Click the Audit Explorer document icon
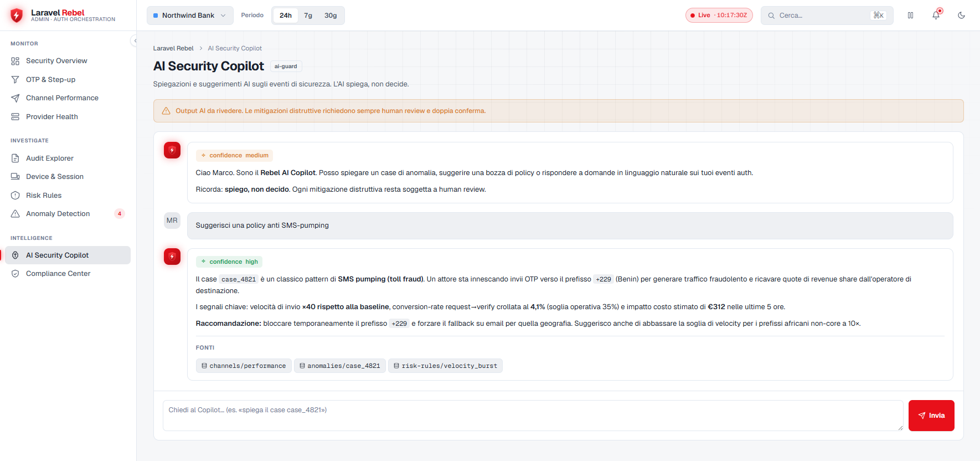 coord(16,158)
